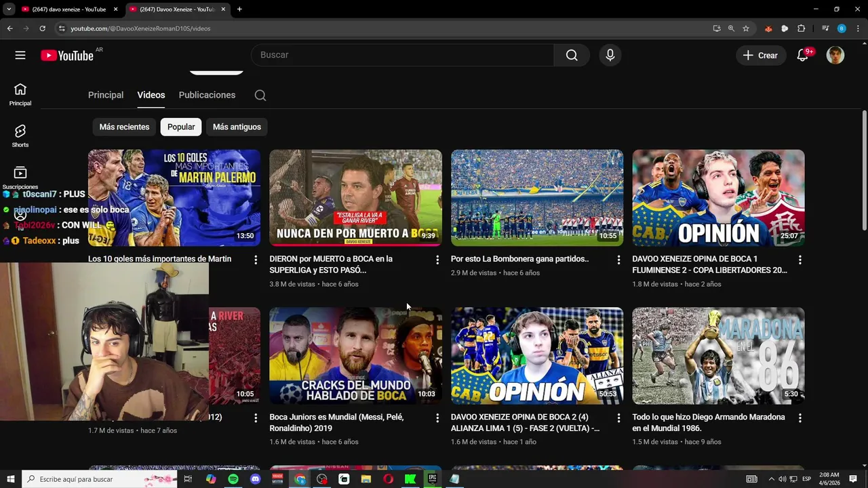
Task: Click the install app icon in address bar
Action: pos(717,28)
